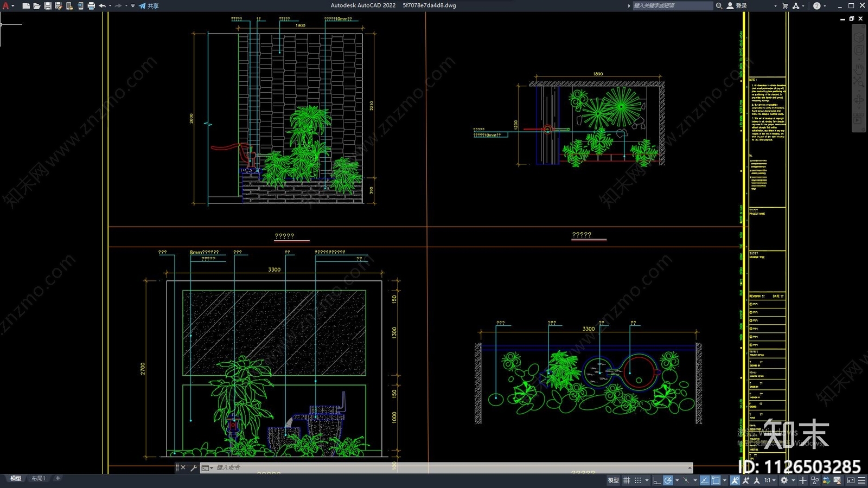Click the Autodesk connect triangle icon
The height and width of the screenshot is (488, 868).
point(796,5)
